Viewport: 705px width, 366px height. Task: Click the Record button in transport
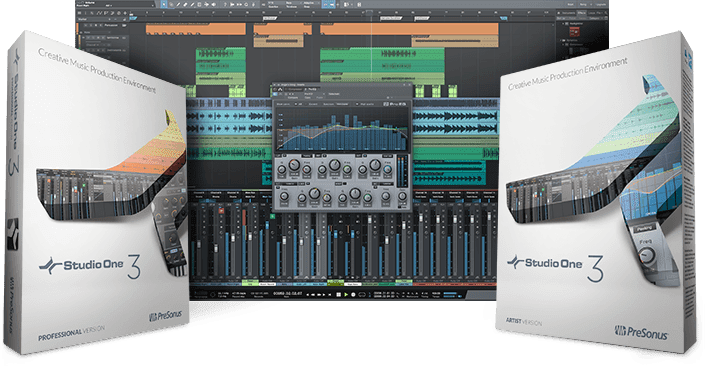pyautogui.click(x=353, y=295)
